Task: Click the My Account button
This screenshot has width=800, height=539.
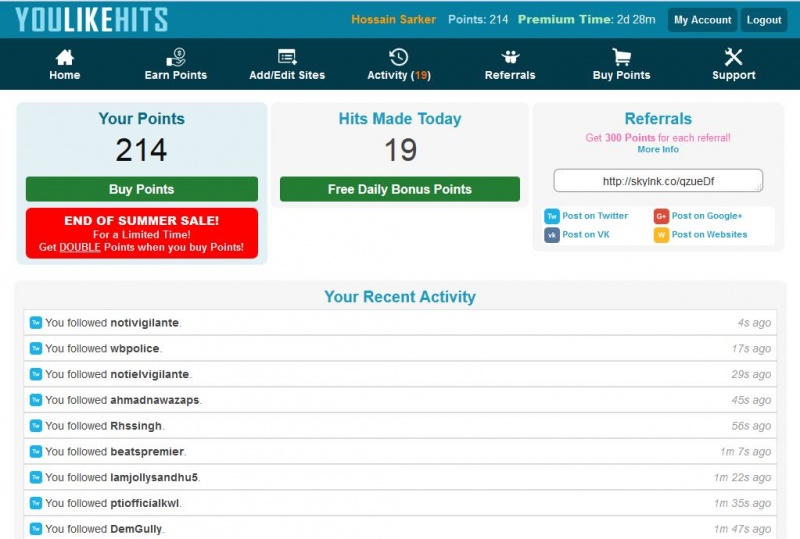Action: click(703, 20)
